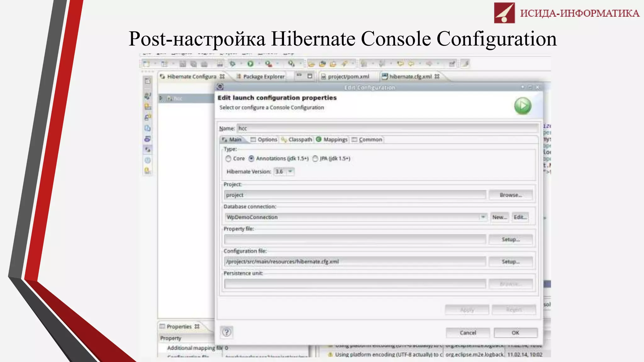Viewport: 644px width, 362px height.
Task: Click the Save icon in the toolbar
Action: (x=183, y=64)
